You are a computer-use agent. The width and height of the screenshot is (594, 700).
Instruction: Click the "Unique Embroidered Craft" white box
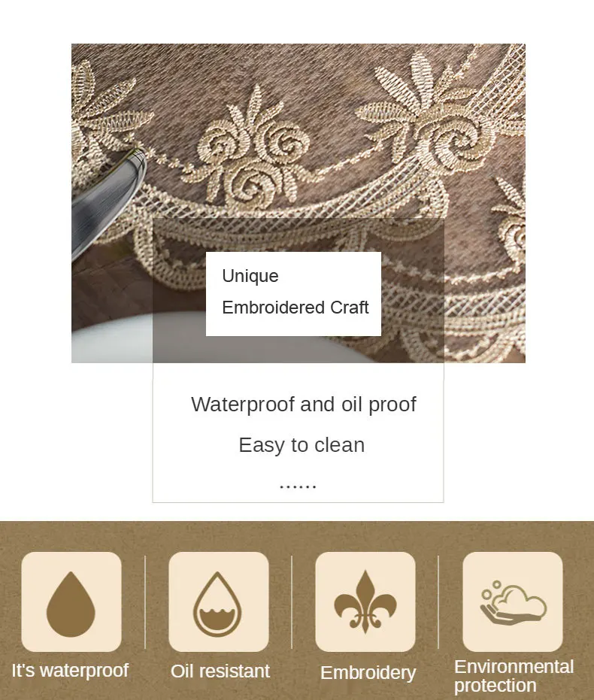(293, 294)
